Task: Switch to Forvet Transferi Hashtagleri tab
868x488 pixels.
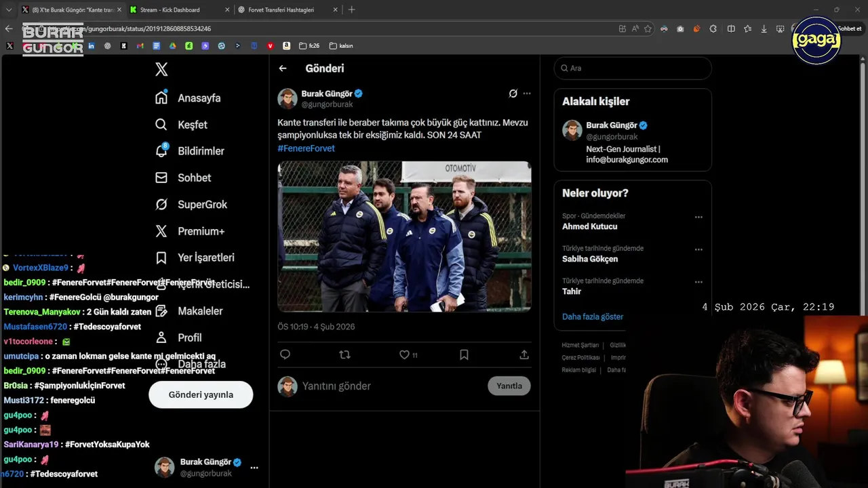Action: [288, 9]
